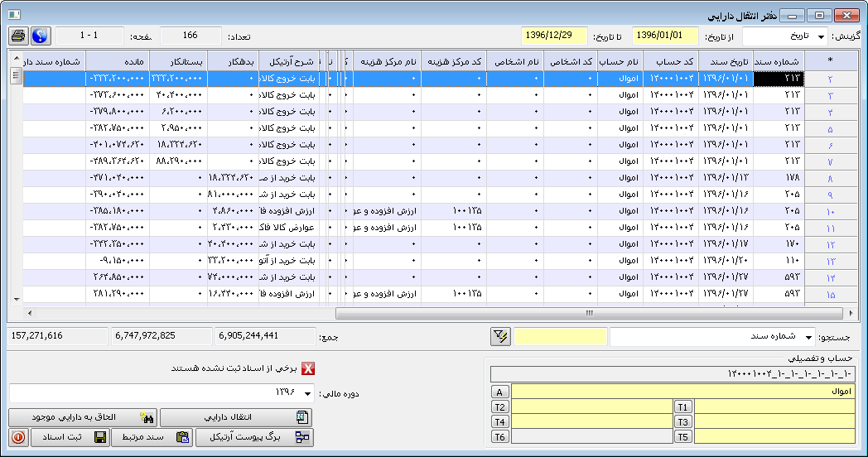Click the از تاريخ field 1396/01/01
Image resolution: width=868 pixels, height=457 pixels.
[x=665, y=36]
